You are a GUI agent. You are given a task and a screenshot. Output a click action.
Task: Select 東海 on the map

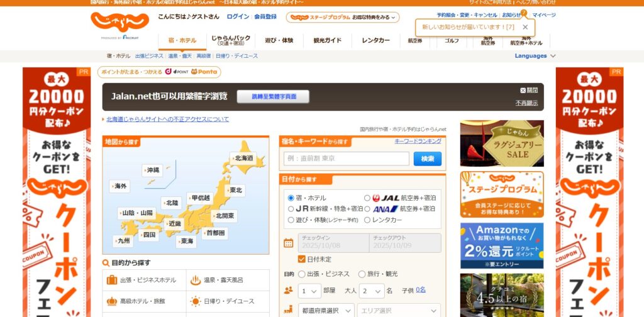tap(186, 242)
